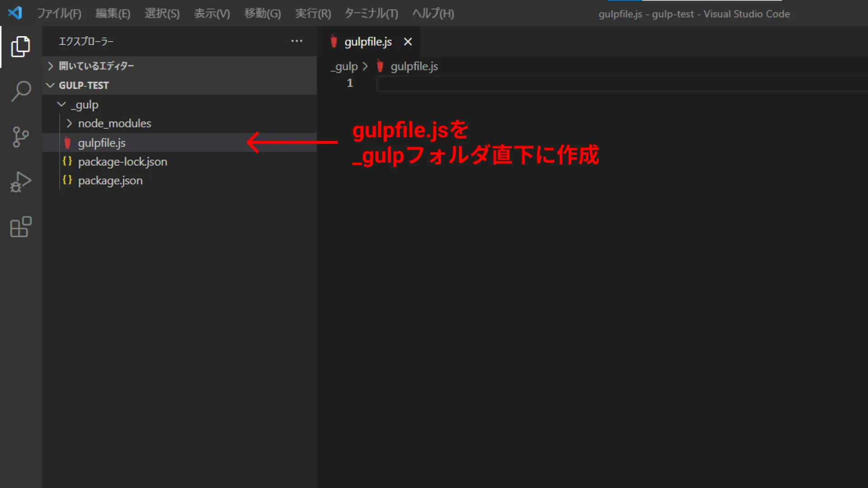Open the 選択(S) menu
868x488 pixels.
[x=162, y=14]
